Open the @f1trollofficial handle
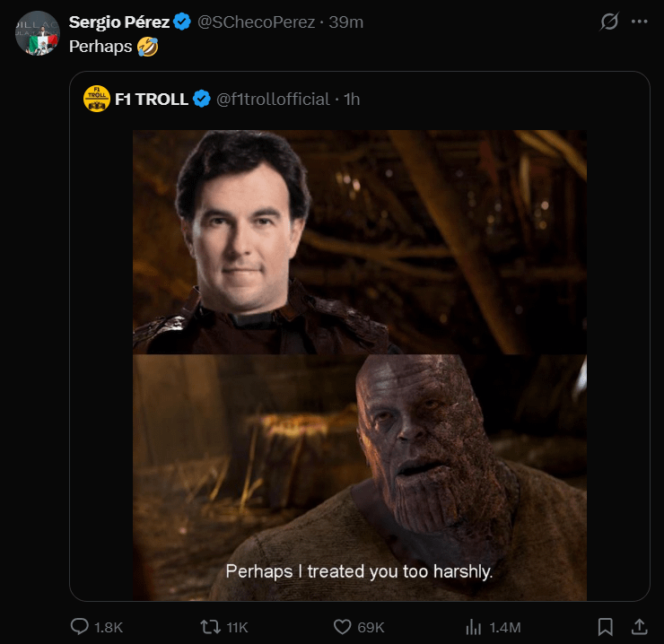 pos(273,99)
